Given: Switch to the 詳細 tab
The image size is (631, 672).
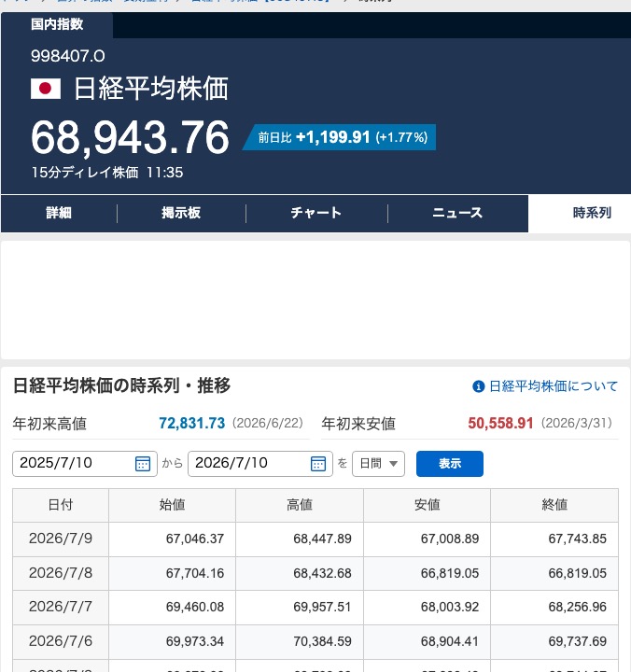Looking at the screenshot, I should [59, 213].
